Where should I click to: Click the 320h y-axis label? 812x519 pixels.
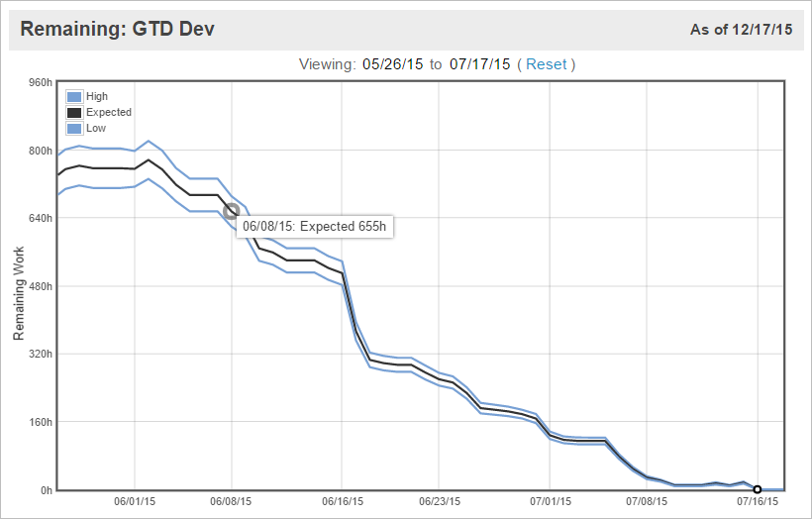38,355
